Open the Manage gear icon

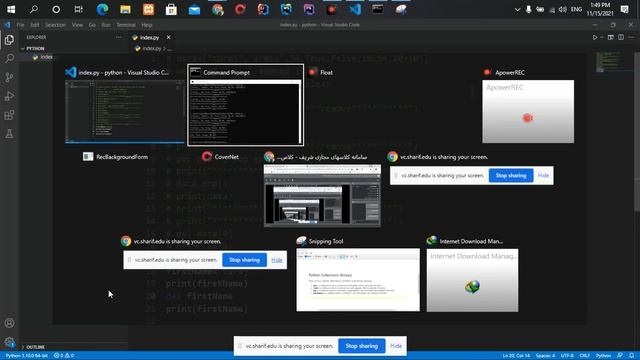[9, 342]
